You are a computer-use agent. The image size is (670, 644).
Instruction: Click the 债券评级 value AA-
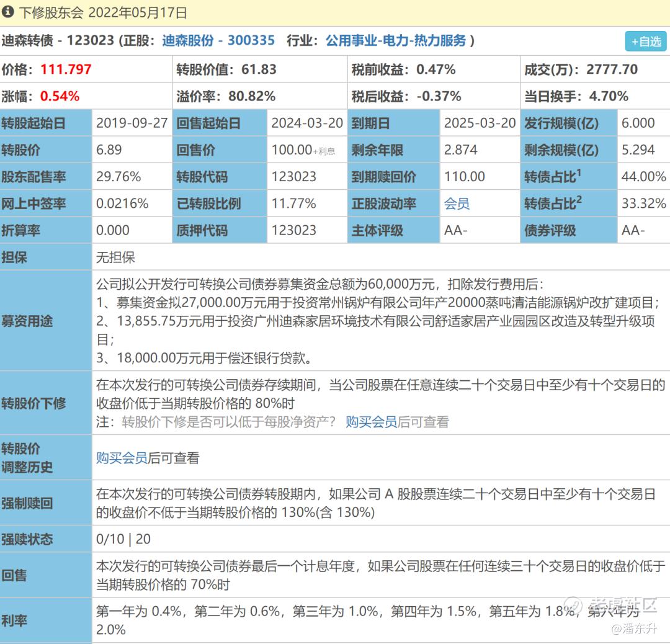tap(633, 230)
